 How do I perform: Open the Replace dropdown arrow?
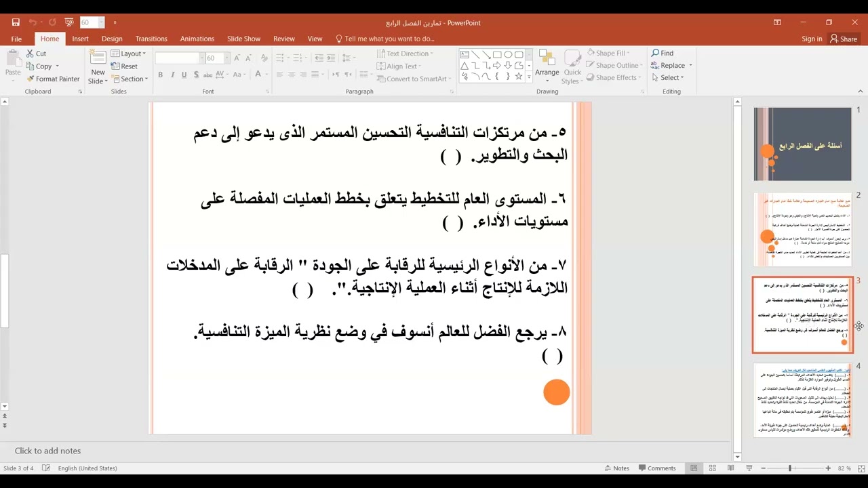click(690, 65)
